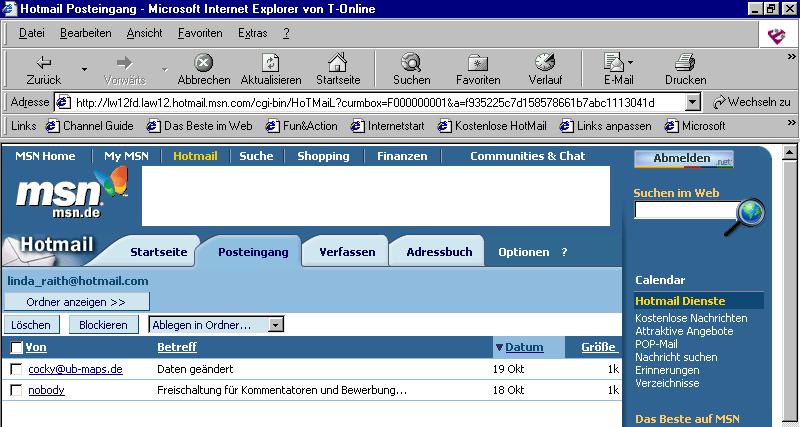Check the box for cocky@ub-maps.de message
This screenshot has height=427, width=800.
tap(16, 369)
